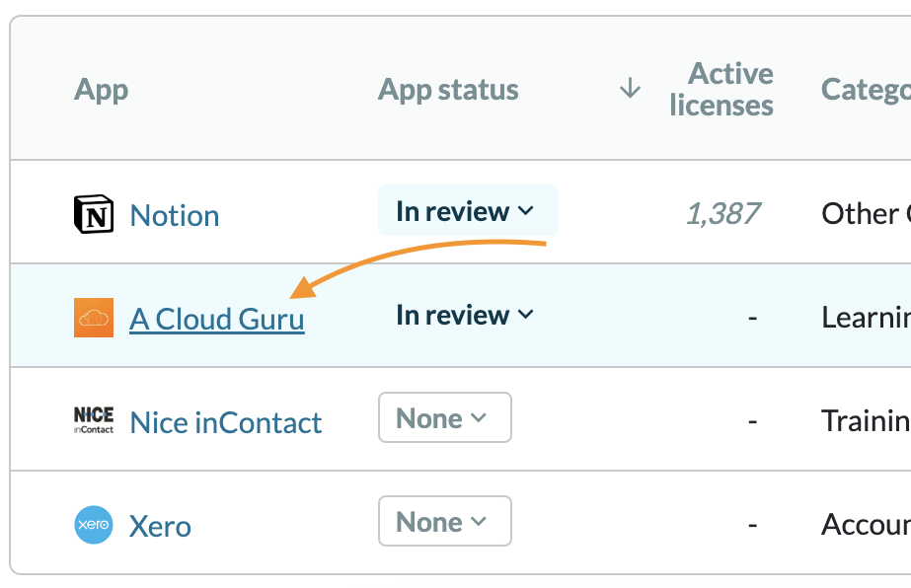The width and height of the screenshot is (911, 588).
Task: Open the Notion app link
Action: click(x=175, y=216)
